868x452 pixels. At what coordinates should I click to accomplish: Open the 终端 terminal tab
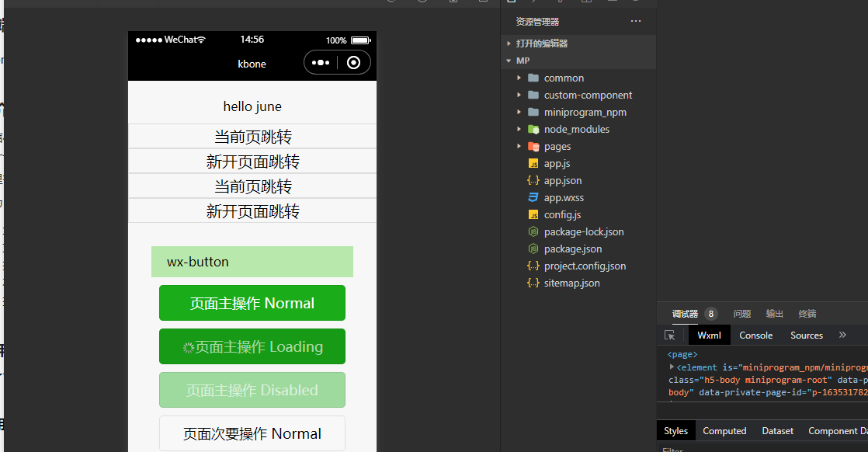pyautogui.click(x=807, y=314)
